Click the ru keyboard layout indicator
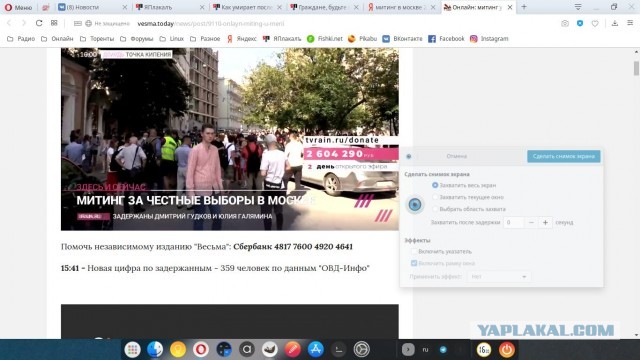 pos(425,350)
